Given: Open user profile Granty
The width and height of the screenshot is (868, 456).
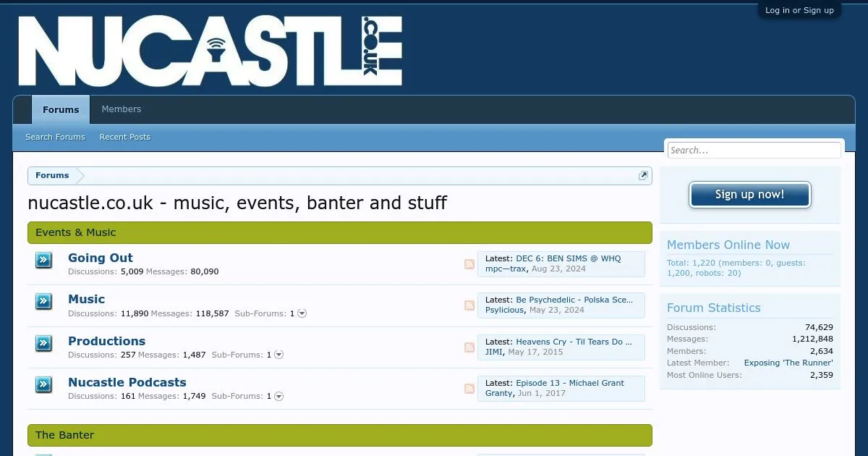Looking at the screenshot, I should pyautogui.click(x=499, y=393).
